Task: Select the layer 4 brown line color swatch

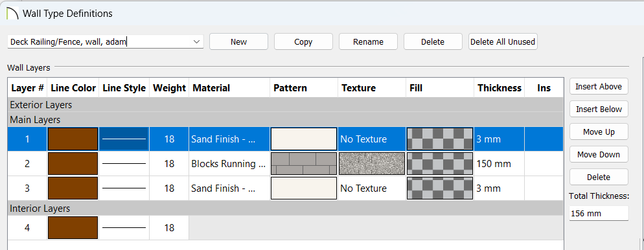Action: coord(73,228)
